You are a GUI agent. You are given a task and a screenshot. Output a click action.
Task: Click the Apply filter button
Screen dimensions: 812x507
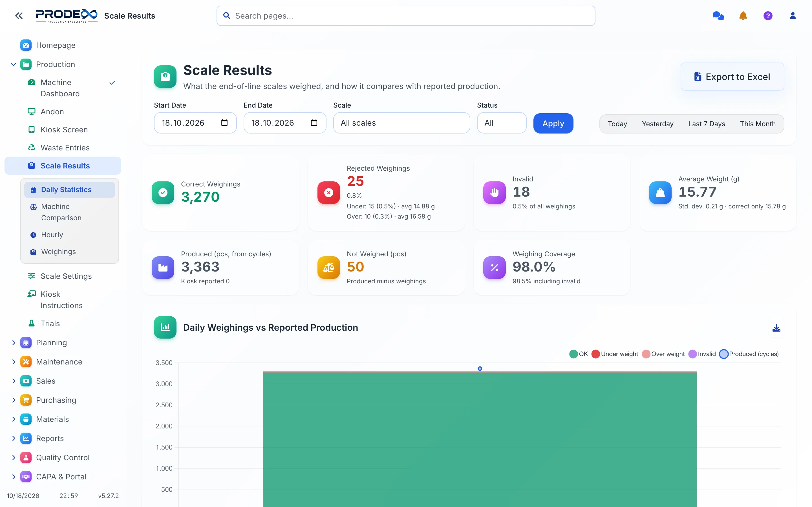pos(553,123)
